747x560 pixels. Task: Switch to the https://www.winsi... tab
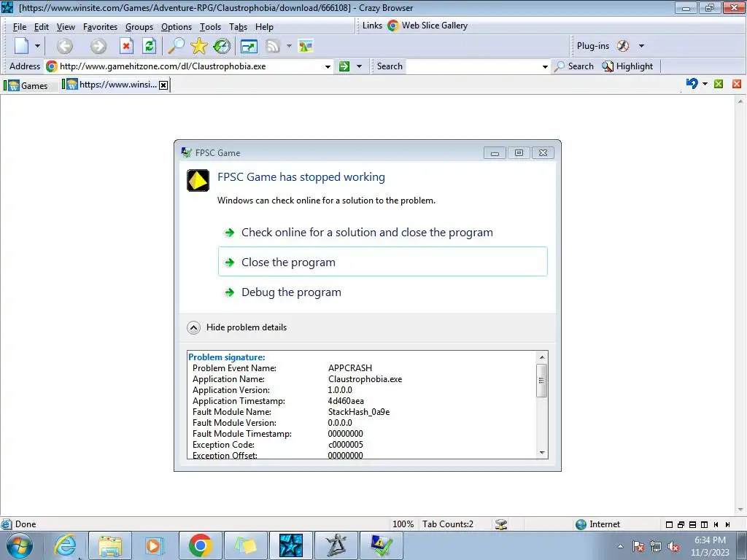[111, 85]
